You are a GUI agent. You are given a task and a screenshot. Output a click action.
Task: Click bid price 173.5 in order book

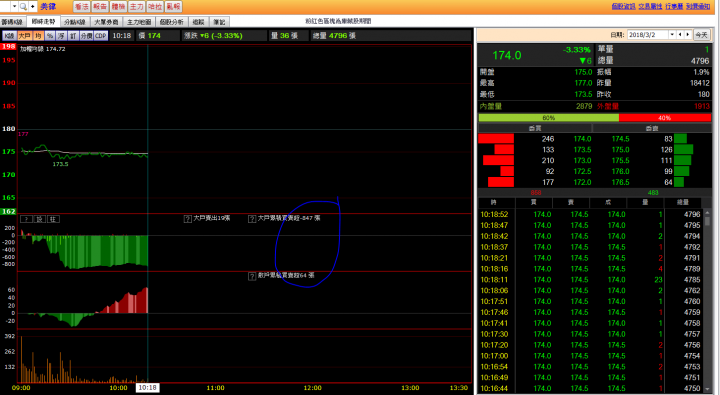tap(582, 150)
